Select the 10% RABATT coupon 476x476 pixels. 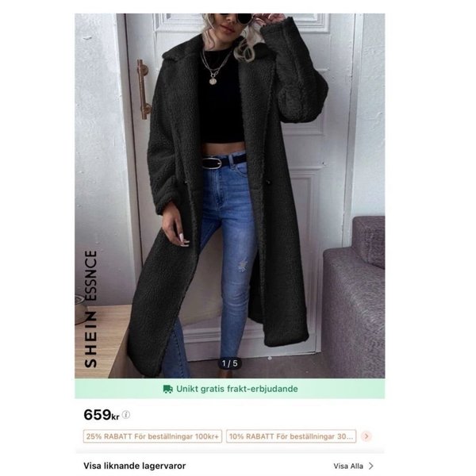click(291, 436)
